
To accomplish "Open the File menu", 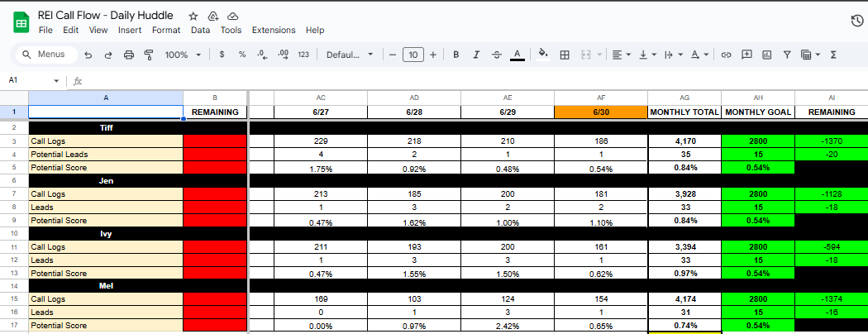I will (x=45, y=30).
